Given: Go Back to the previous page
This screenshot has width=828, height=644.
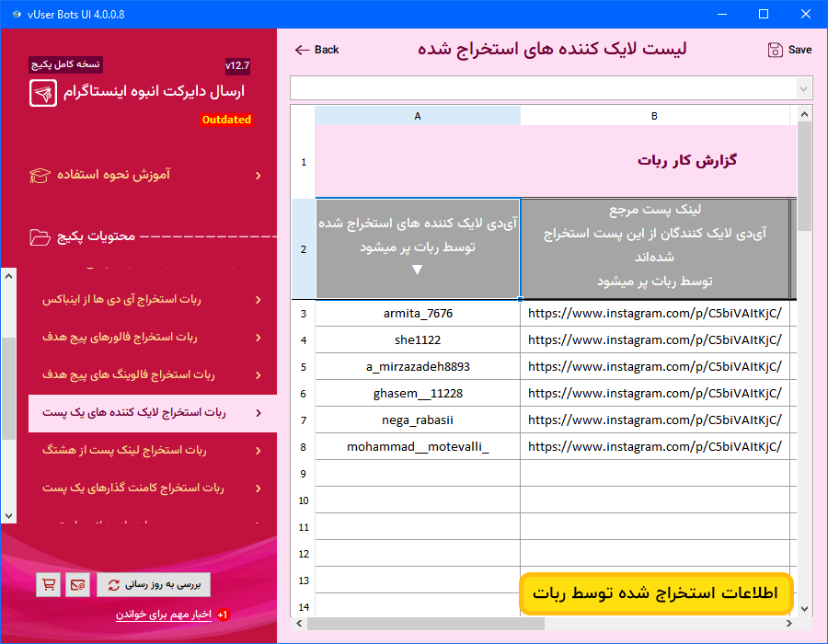Looking at the screenshot, I should (316, 51).
